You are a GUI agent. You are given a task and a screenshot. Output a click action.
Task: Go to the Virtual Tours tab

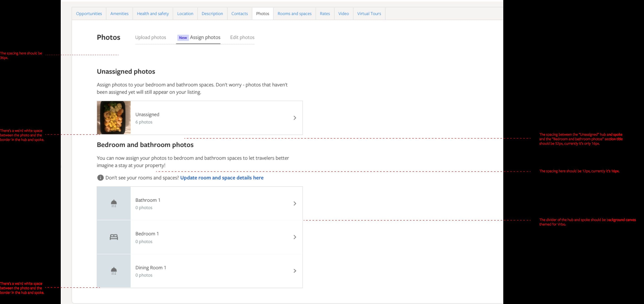[x=369, y=14]
